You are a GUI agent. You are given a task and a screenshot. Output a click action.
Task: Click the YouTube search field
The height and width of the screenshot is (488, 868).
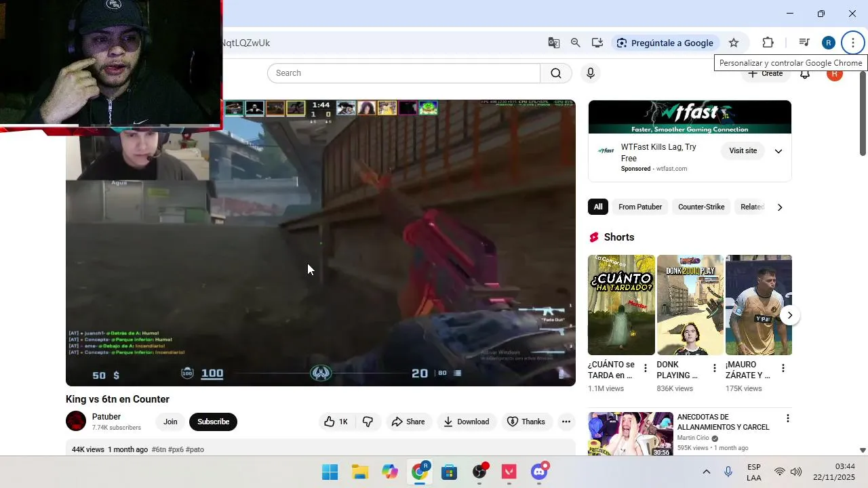[403, 73]
